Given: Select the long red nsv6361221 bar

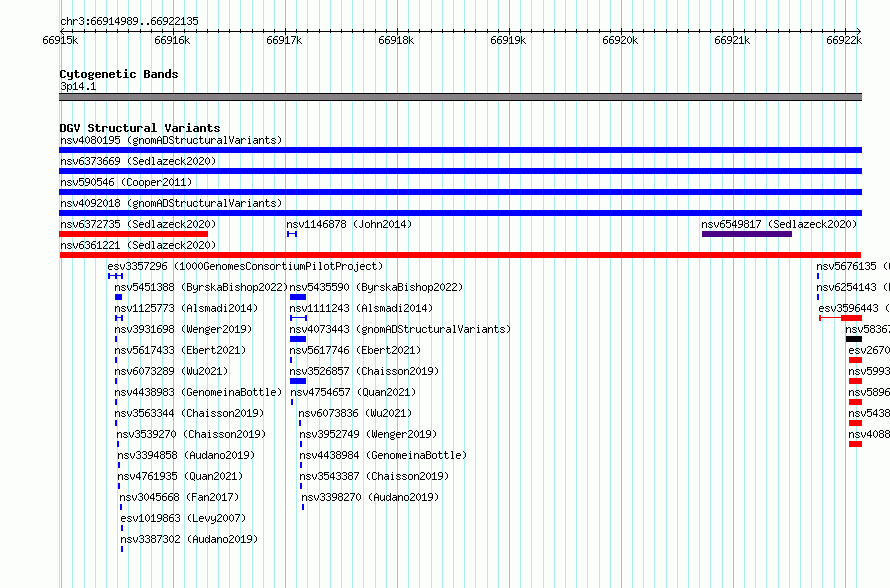Looking at the screenshot, I should pyautogui.click(x=460, y=255).
